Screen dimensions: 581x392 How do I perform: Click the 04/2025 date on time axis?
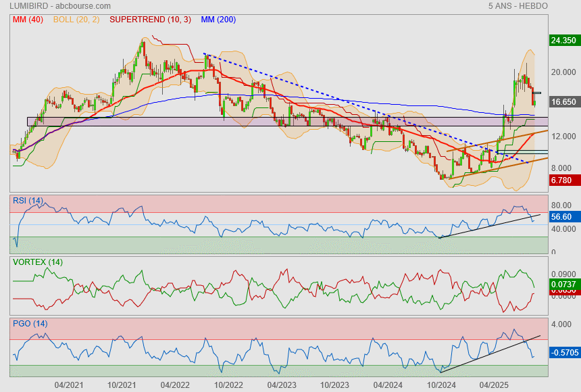[x=493, y=385]
